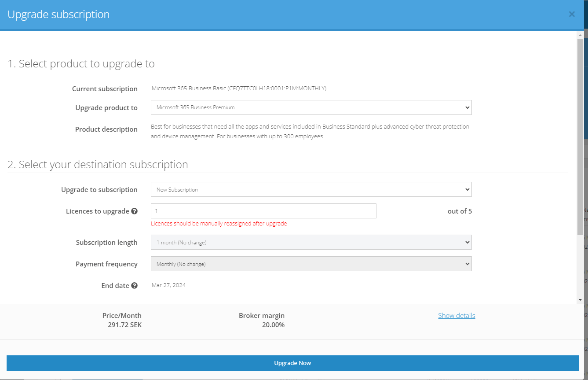The width and height of the screenshot is (588, 380).
Task: Click the product description paragraph
Action: point(310,131)
